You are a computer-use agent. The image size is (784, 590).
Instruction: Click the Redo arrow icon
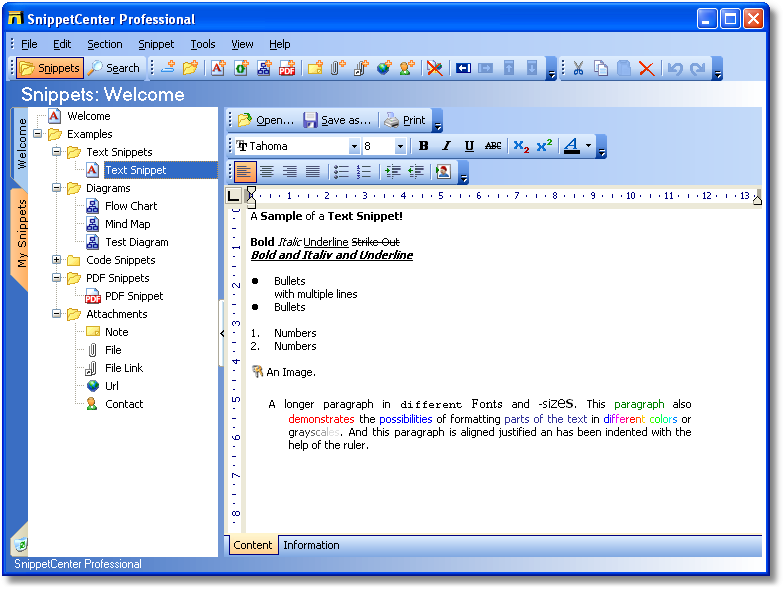(698, 68)
